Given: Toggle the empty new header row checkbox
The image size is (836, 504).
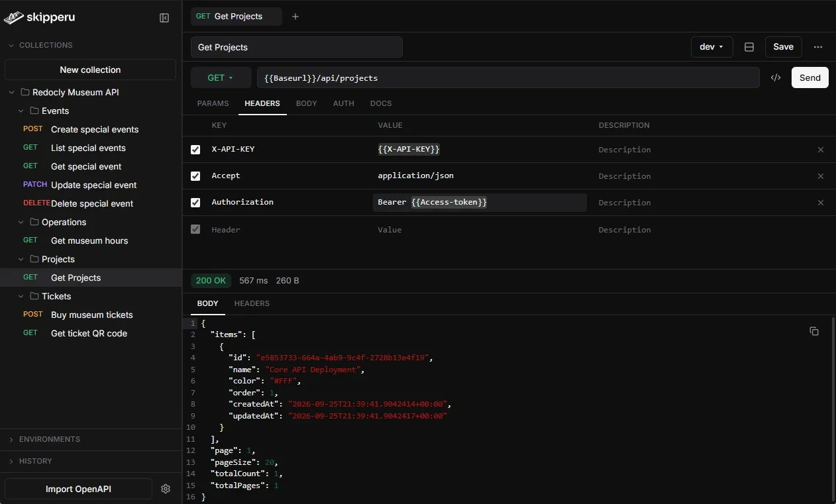Looking at the screenshot, I should tap(195, 229).
